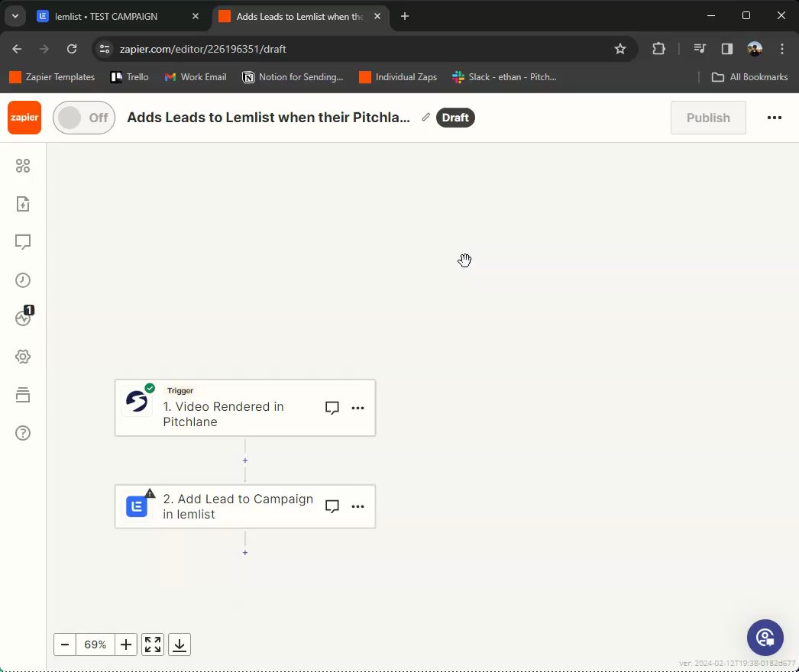Select Add Lead to Campaign in lemlist step

[x=245, y=506]
